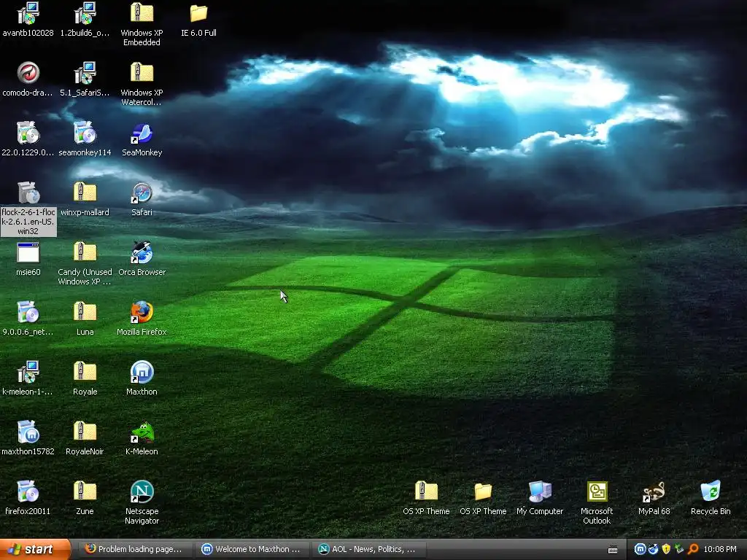Select the Candy (Unused Windows XP...) zip folder
Image resolution: width=747 pixels, height=560 pixels.
tap(85, 252)
